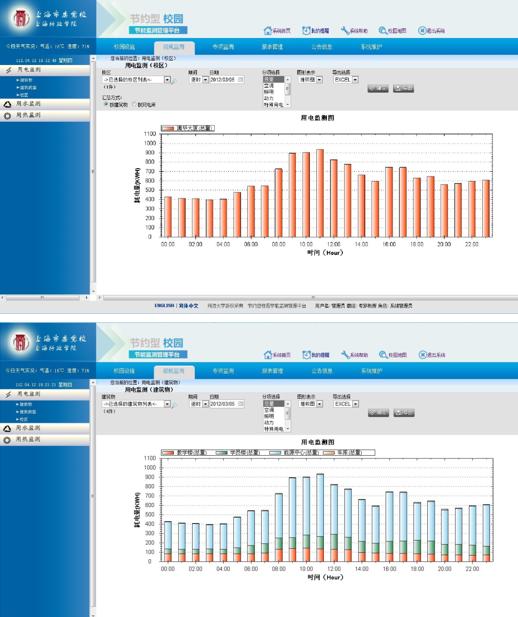Click the gray query button on 校区 page
This screenshot has width=518, height=617.
click(378, 88)
